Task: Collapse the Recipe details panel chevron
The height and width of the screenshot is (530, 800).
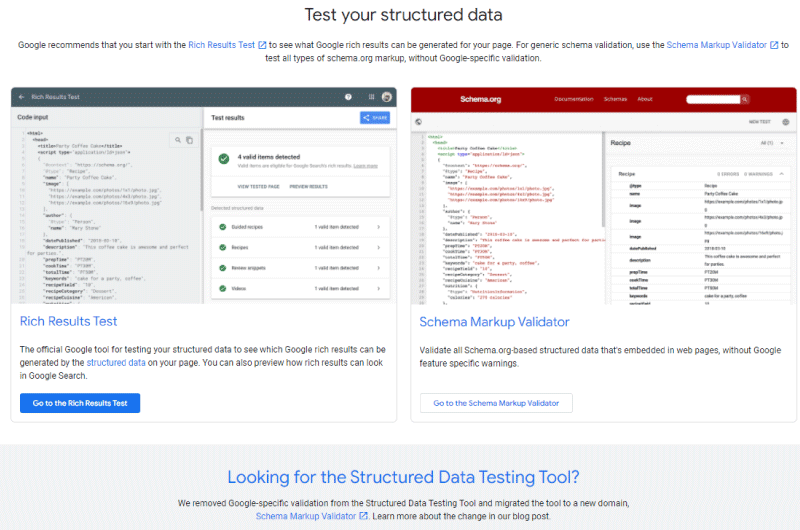Action: click(783, 173)
